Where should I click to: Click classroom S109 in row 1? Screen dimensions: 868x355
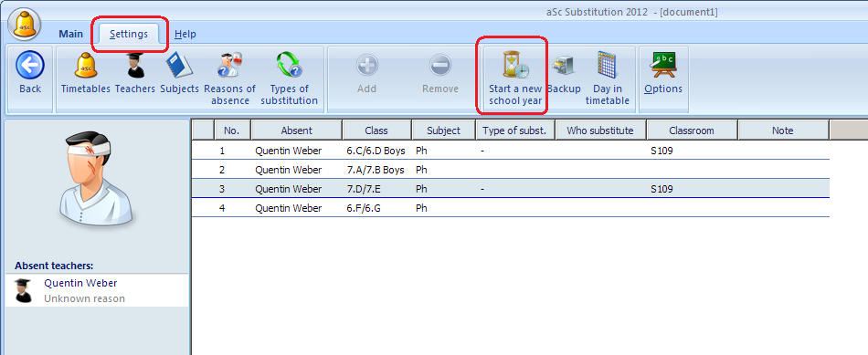click(662, 151)
